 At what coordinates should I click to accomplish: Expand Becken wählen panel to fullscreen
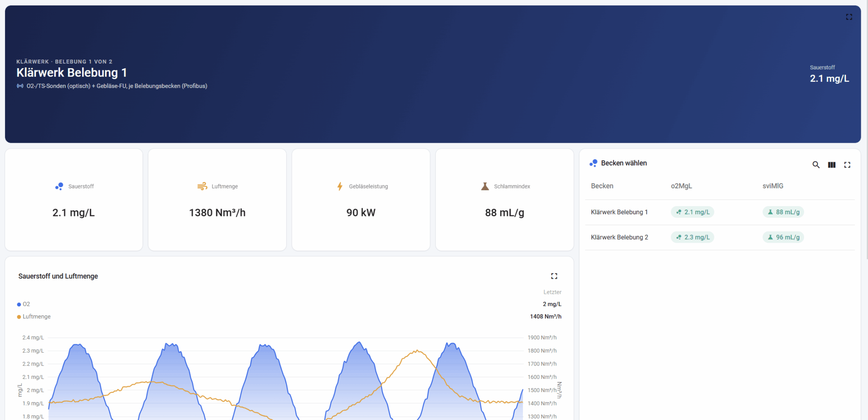pyautogui.click(x=847, y=165)
